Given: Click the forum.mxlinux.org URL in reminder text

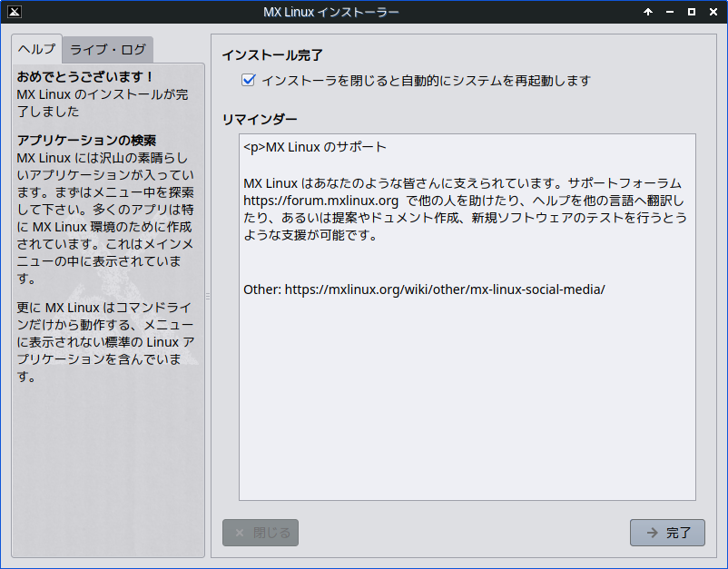Looking at the screenshot, I should tap(321, 200).
